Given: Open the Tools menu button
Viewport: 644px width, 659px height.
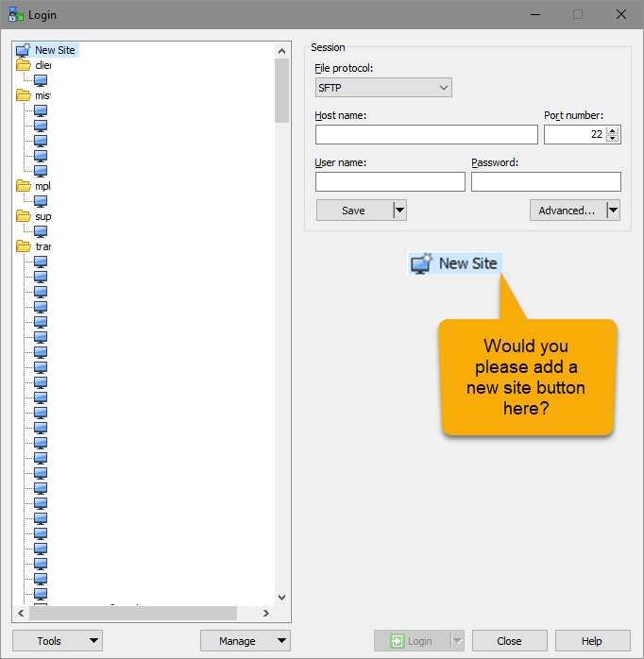Looking at the screenshot, I should [57, 641].
